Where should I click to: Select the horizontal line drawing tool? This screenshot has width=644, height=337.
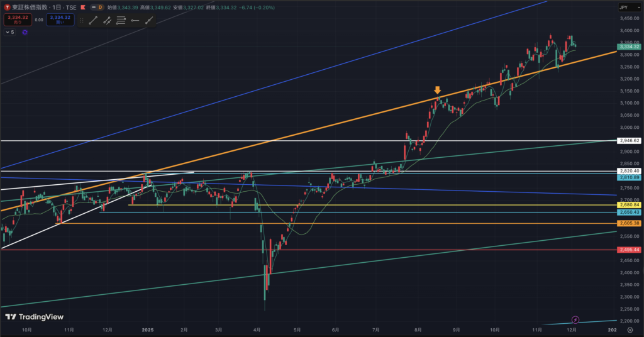(x=135, y=20)
